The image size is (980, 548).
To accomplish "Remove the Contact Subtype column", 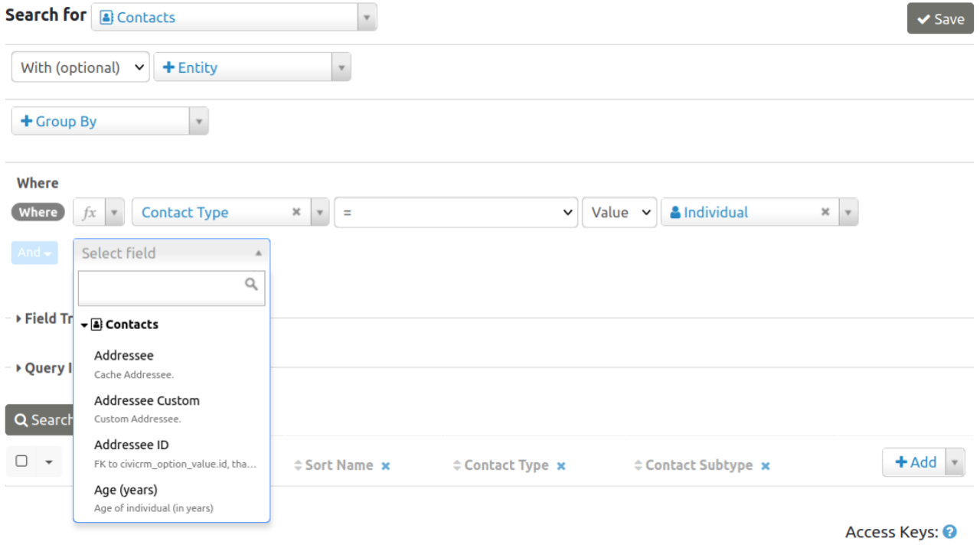I will pos(766,466).
